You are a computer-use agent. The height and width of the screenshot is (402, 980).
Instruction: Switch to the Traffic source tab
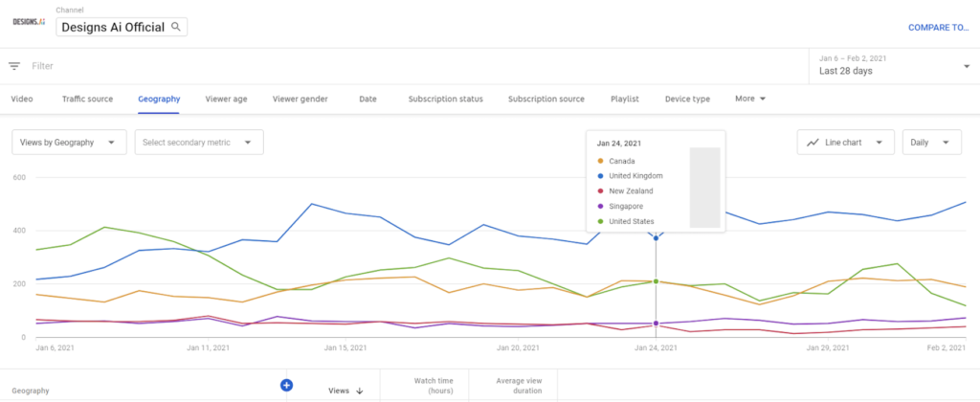[87, 99]
